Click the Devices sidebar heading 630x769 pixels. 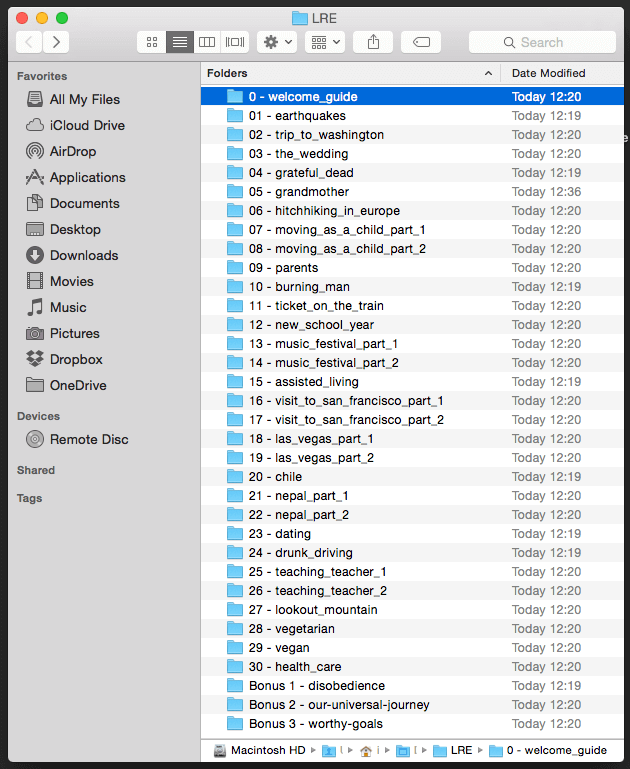point(38,416)
